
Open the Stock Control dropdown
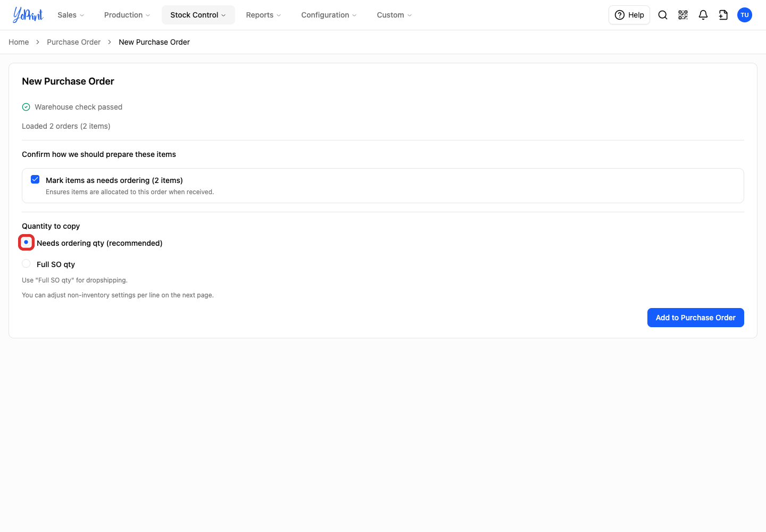point(198,15)
